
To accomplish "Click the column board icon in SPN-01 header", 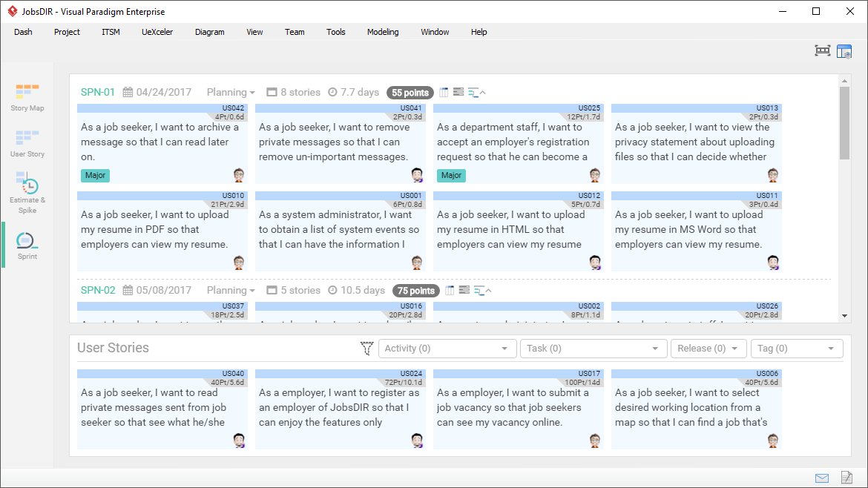I will pos(444,93).
